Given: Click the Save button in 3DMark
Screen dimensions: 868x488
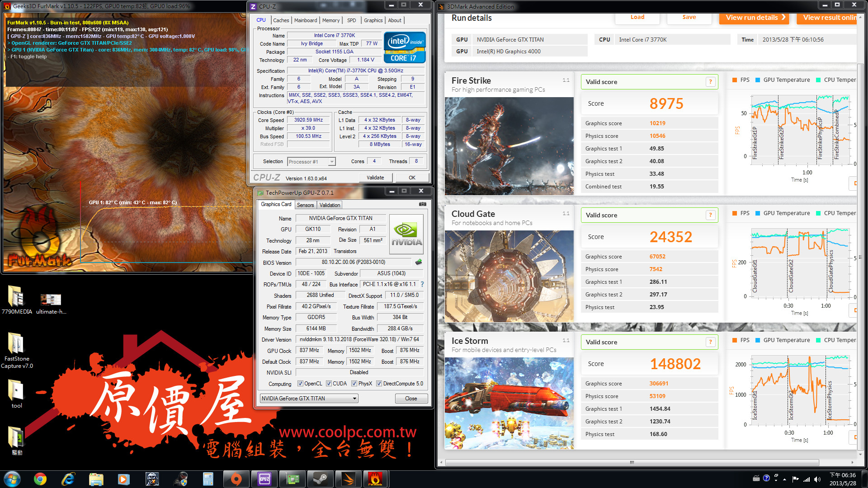Looking at the screenshot, I should pyautogui.click(x=689, y=18).
